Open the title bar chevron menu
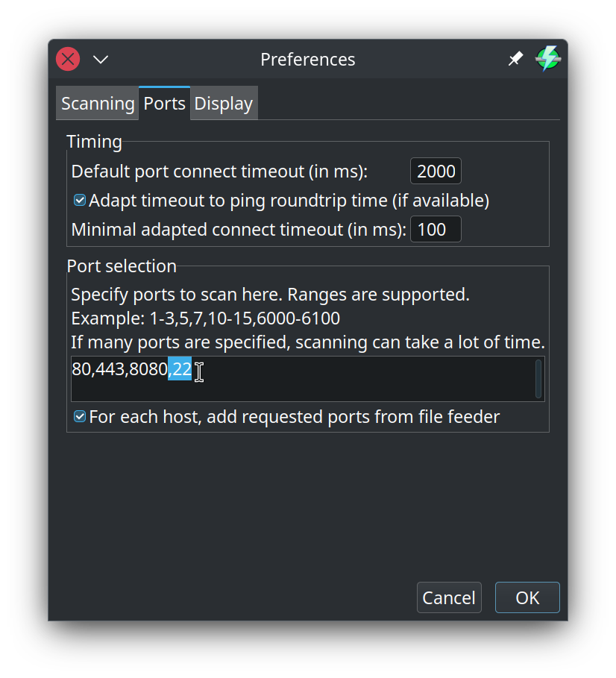 click(x=101, y=59)
